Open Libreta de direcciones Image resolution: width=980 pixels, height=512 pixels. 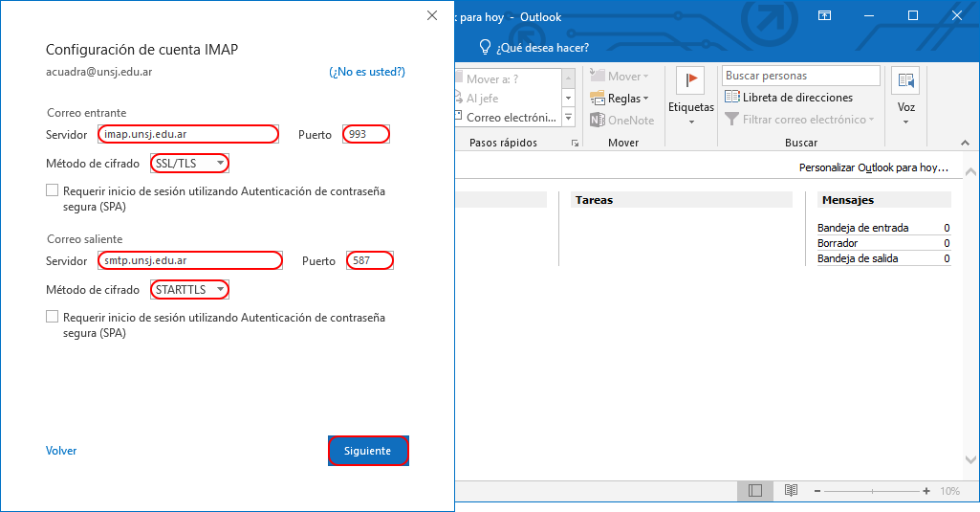(x=789, y=98)
